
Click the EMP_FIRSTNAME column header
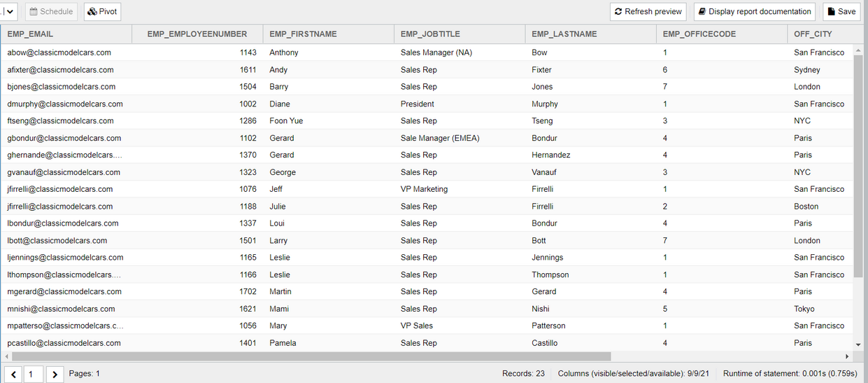tap(303, 34)
